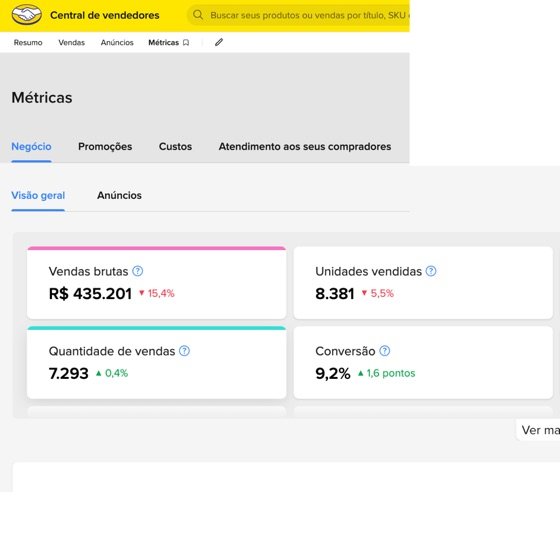This screenshot has height=560, width=560.
Task: Switch to the Custos tab
Action: coord(175,146)
